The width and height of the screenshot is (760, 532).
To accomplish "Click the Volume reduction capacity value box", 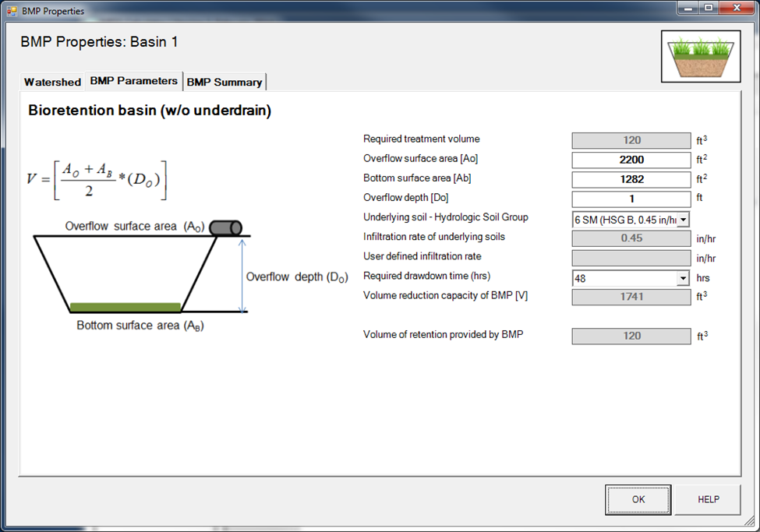I will click(631, 297).
